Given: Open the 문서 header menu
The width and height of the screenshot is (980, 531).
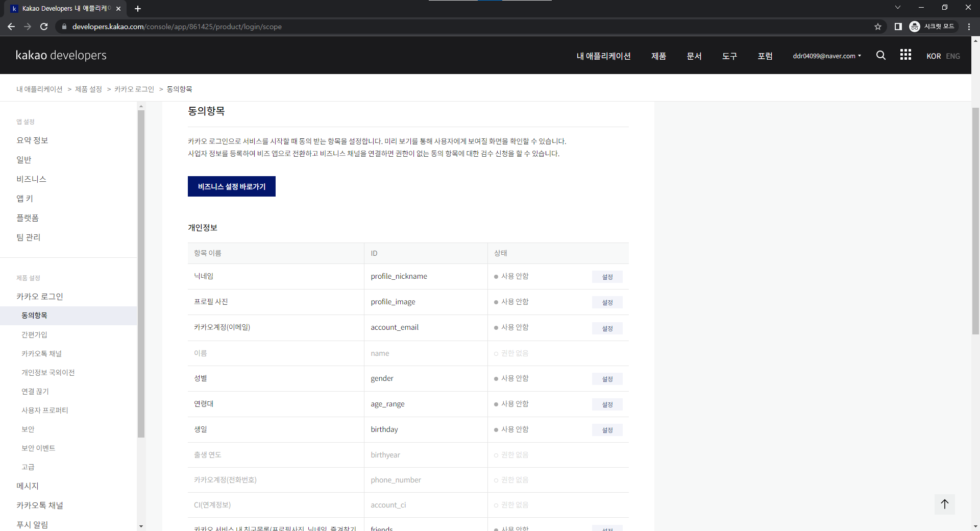Looking at the screenshot, I should (694, 56).
